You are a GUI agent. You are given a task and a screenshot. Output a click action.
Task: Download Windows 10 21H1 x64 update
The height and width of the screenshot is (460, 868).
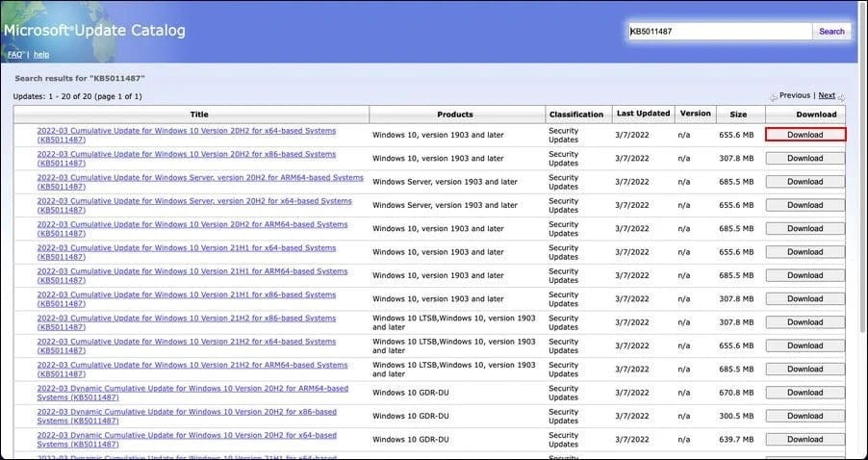pyautogui.click(x=805, y=252)
